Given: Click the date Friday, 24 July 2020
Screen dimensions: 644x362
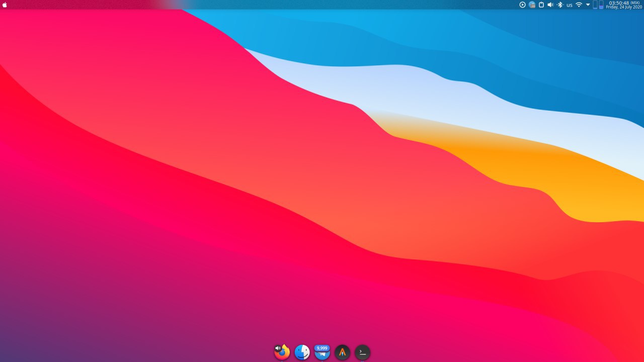Looking at the screenshot, I should (624, 7).
